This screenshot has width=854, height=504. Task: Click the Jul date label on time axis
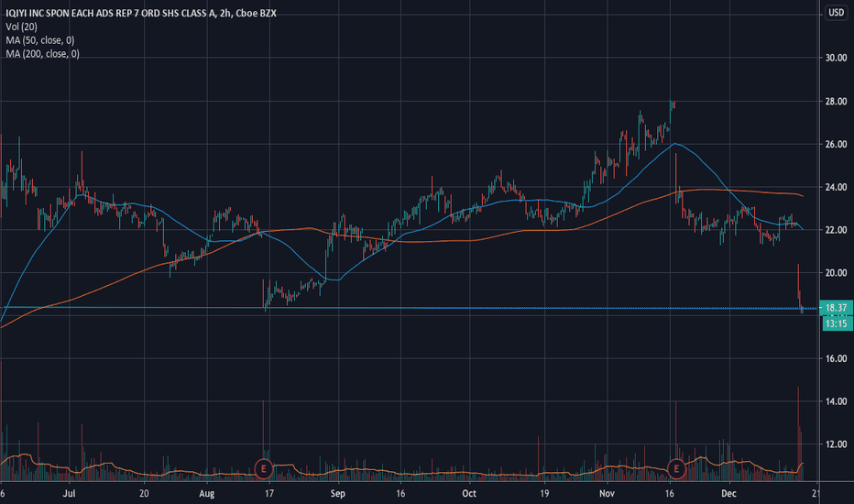tap(69, 494)
